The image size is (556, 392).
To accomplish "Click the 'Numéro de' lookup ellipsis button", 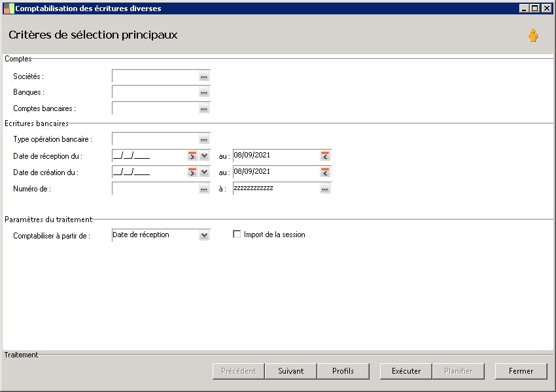I will tap(204, 189).
